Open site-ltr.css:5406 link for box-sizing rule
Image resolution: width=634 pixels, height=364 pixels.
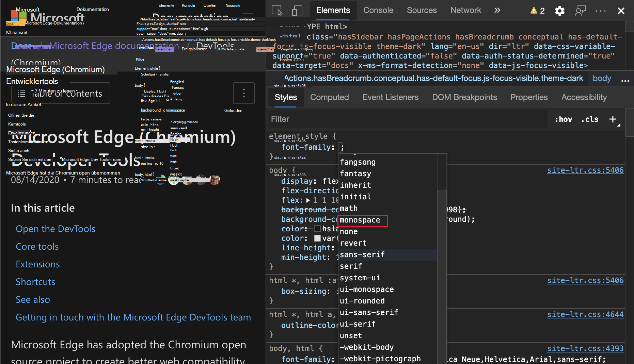[x=585, y=281]
